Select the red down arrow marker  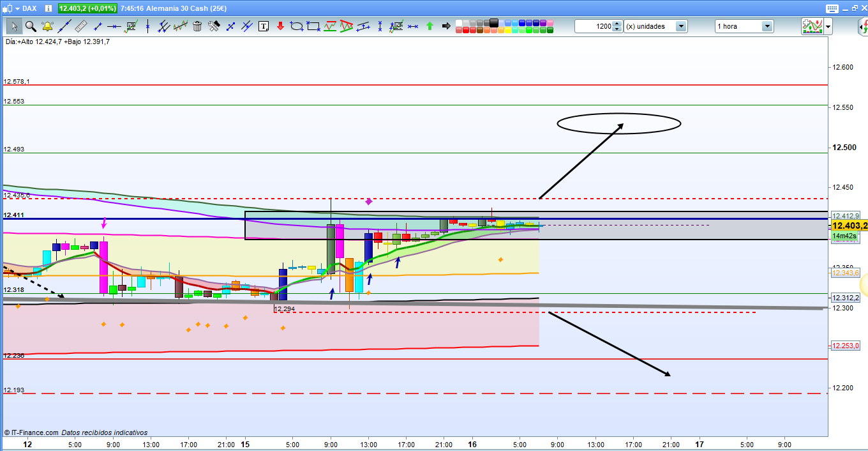pos(280,26)
